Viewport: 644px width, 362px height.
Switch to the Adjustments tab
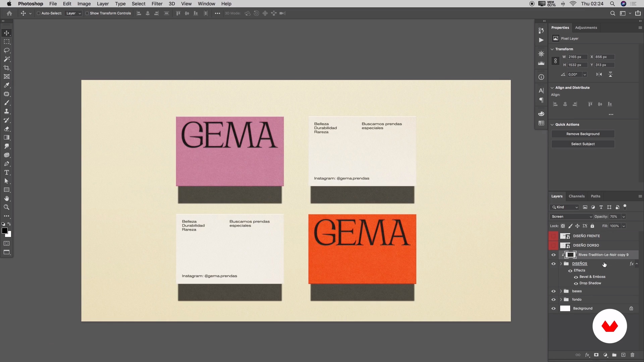click(586, 27)
